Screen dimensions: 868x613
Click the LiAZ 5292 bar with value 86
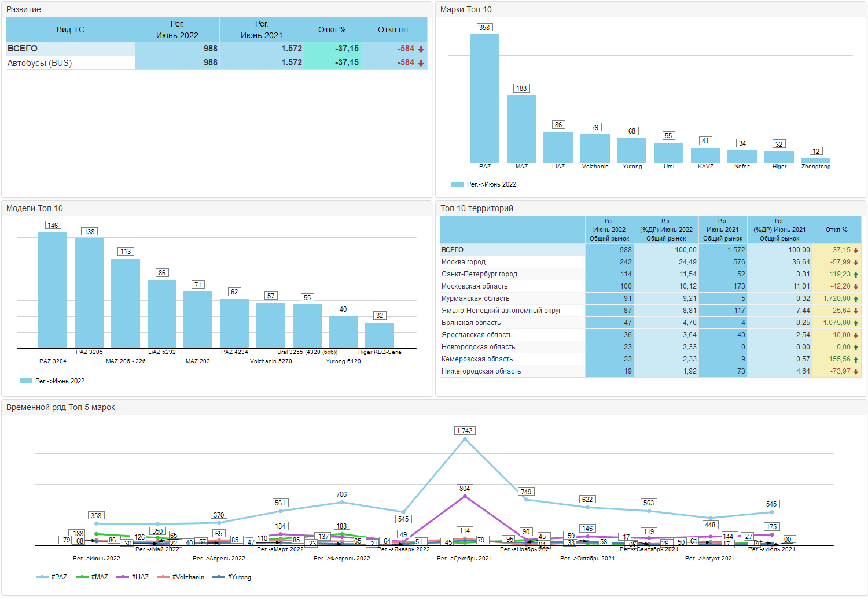(162, 314)
